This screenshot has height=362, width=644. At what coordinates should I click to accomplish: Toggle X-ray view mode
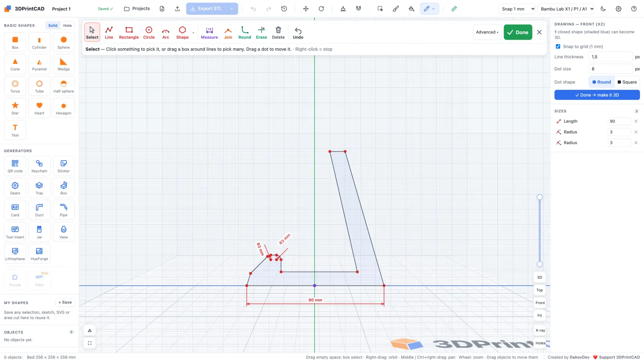pyautogui.click(x=540, y=330)
